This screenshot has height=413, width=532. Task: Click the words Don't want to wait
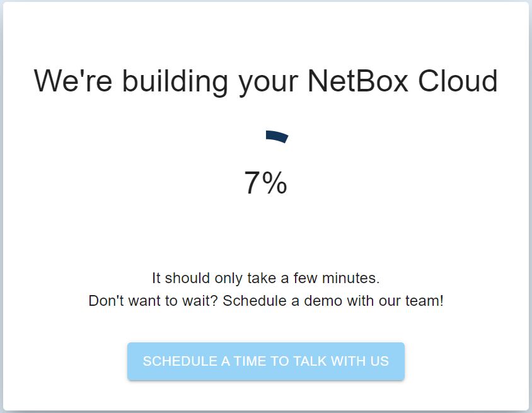145,301
